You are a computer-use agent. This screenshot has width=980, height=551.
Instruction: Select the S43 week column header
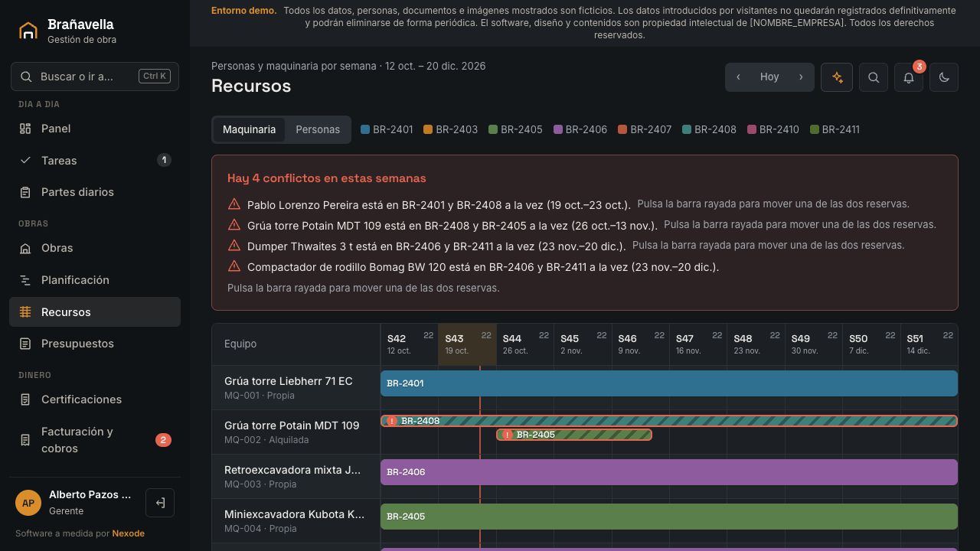pyautogui.click(x=467, y=344)
